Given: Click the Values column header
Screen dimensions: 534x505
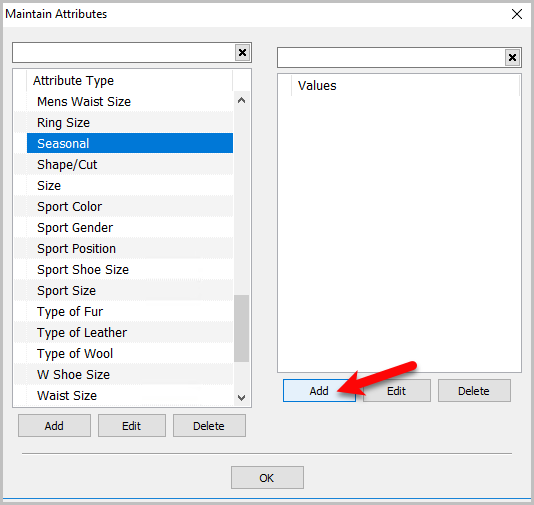Looking at the screenshot, I should coord(405,85).
